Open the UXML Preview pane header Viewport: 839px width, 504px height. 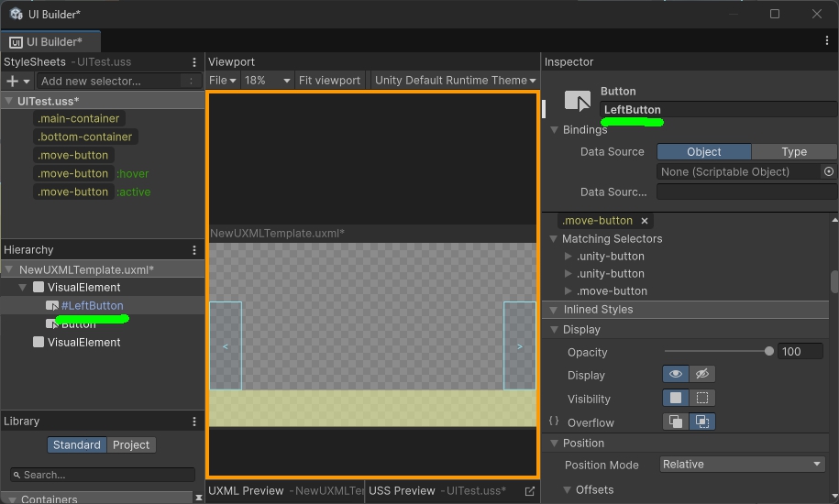(286, 491)
